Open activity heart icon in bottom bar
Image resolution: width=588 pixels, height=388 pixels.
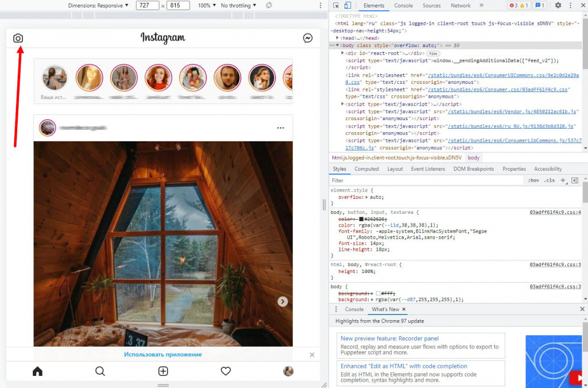226,371
